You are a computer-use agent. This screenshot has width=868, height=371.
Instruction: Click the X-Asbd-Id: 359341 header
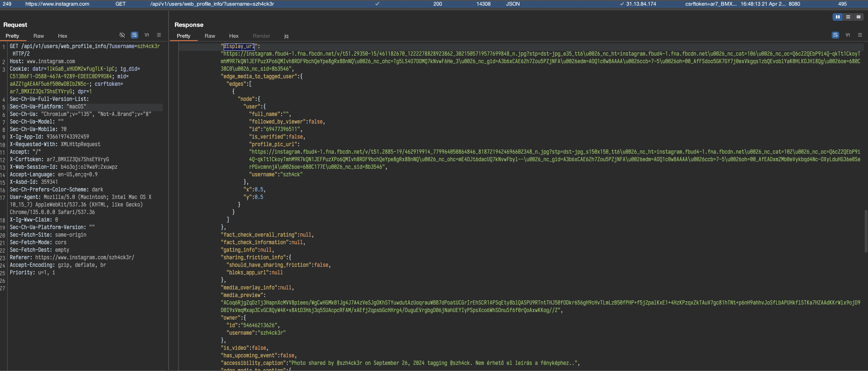pyautogui.click(x=34, y=182)
